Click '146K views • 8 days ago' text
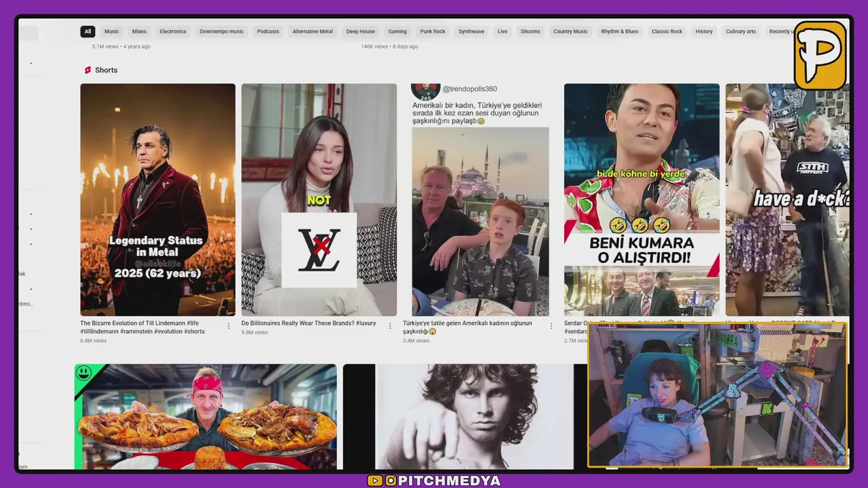The image size is (868, 488). click(390, 47)
